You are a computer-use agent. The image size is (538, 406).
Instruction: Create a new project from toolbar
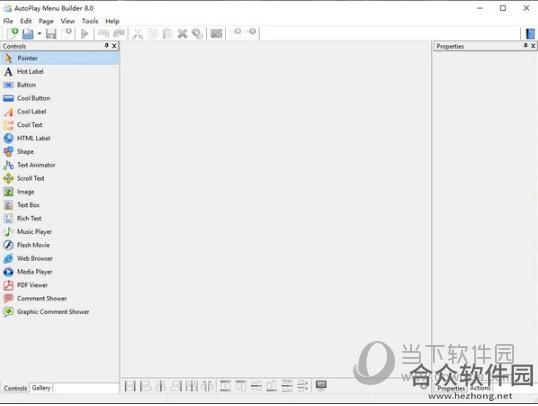click(13, 33)
